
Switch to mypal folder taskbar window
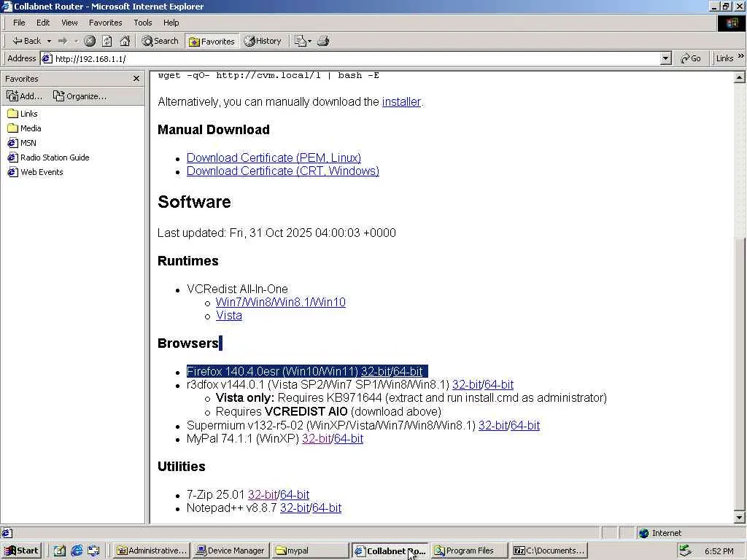(x=311, y=551)
